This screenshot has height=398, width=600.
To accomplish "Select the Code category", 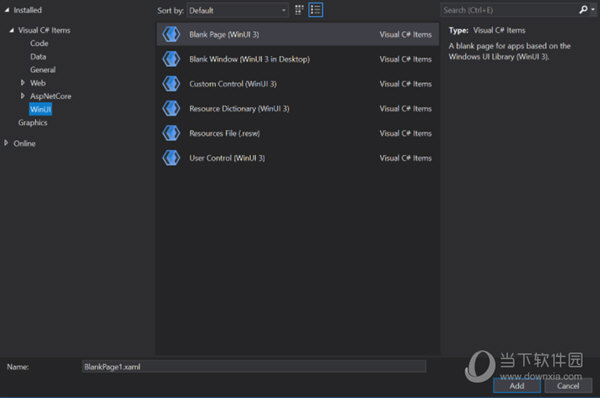I will click(x=39, y=43).
